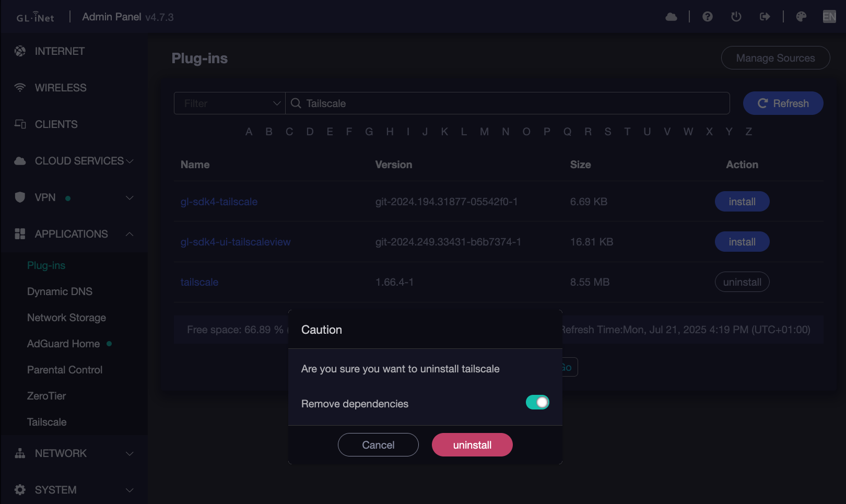
Task: Click the Tailscale search input field
Action: (x=508, y=103)
